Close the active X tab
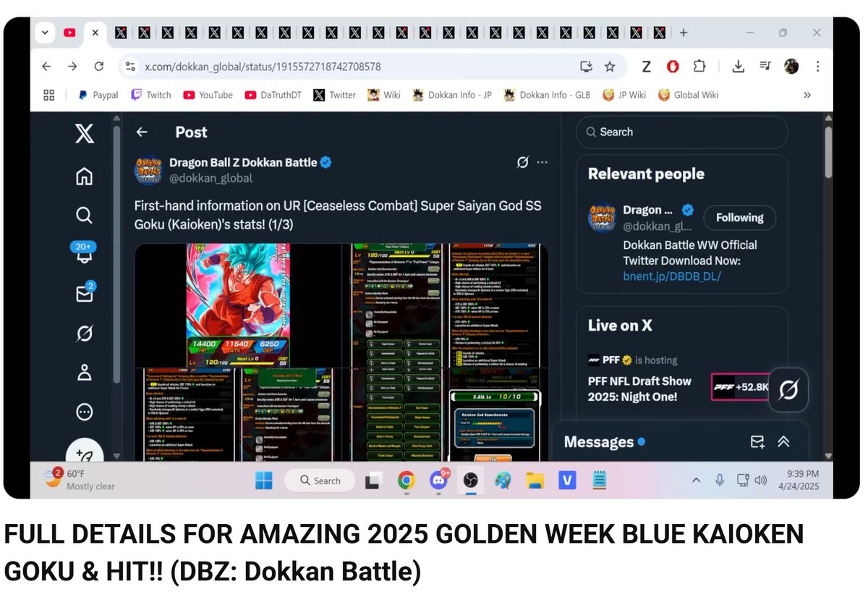This screenshot has width=868, height=592. coord(95,33)
